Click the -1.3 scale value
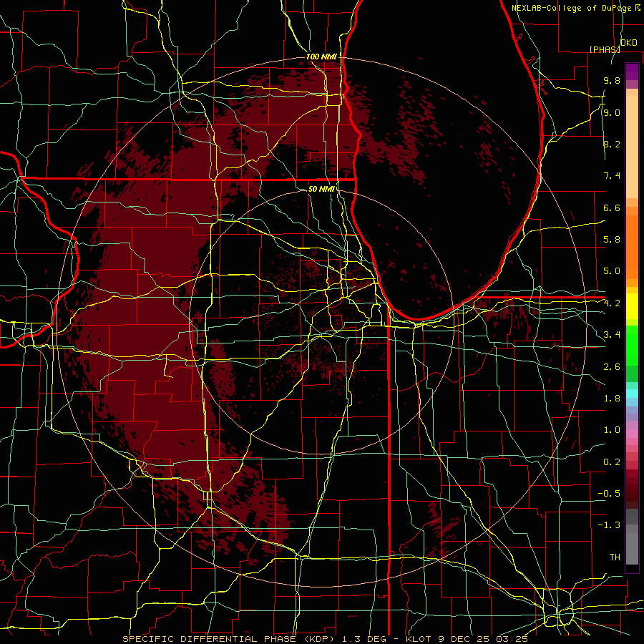Screen dimensions: 644x644 [609, 525]
